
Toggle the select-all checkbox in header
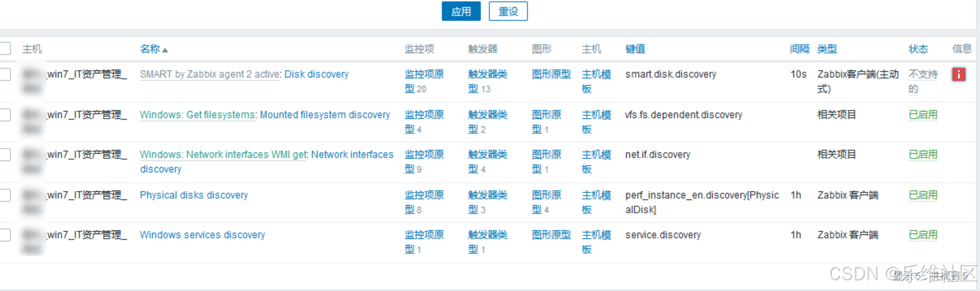click(x=5, y=49)
